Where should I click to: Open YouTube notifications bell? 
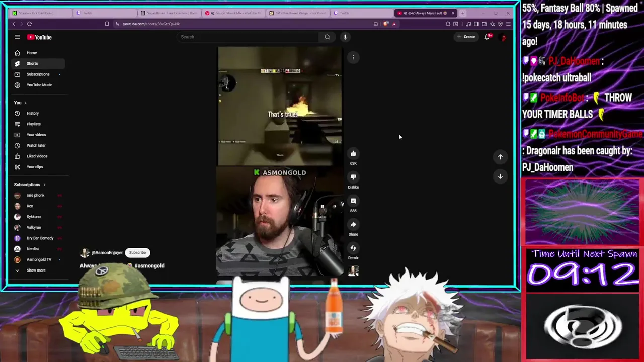coord(487,37)
